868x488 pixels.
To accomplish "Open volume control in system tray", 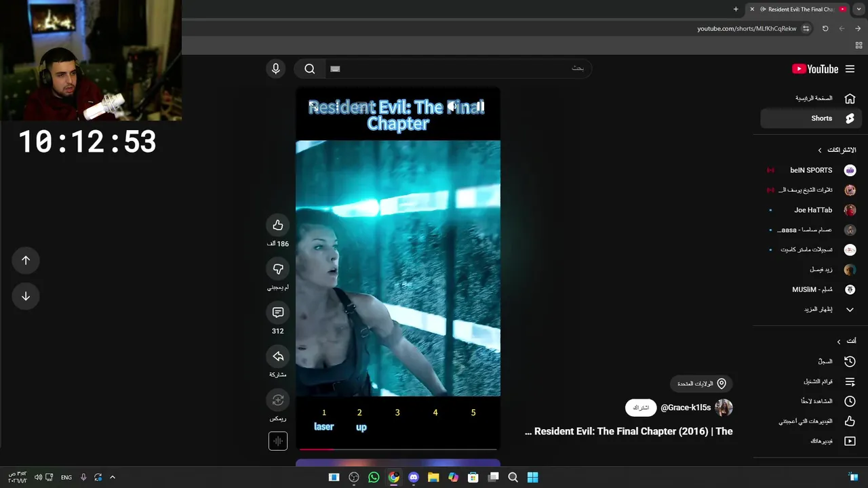I will 38,477.
